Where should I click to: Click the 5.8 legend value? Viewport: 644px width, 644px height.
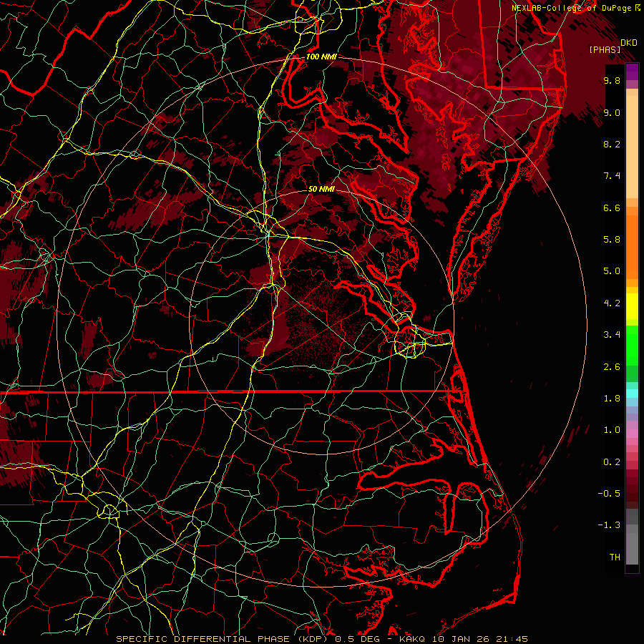click(x=612, y=240)
